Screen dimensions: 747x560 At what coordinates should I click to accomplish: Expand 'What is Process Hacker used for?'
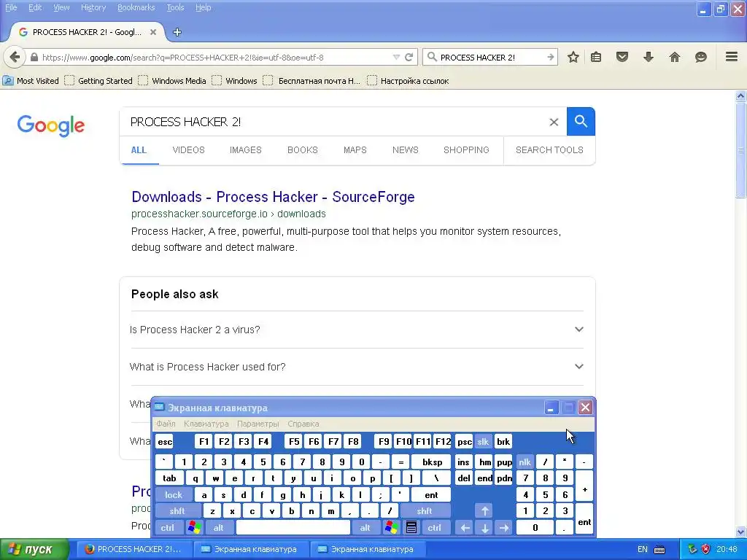click(x=357, y=367)
